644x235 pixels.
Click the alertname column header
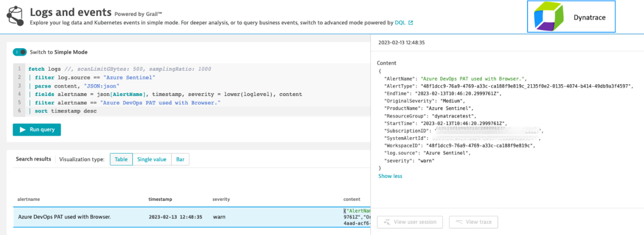29,199
